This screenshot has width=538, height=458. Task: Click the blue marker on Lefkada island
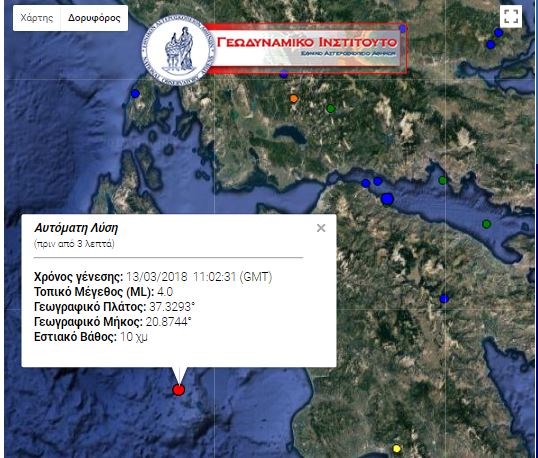pos(136,93)
